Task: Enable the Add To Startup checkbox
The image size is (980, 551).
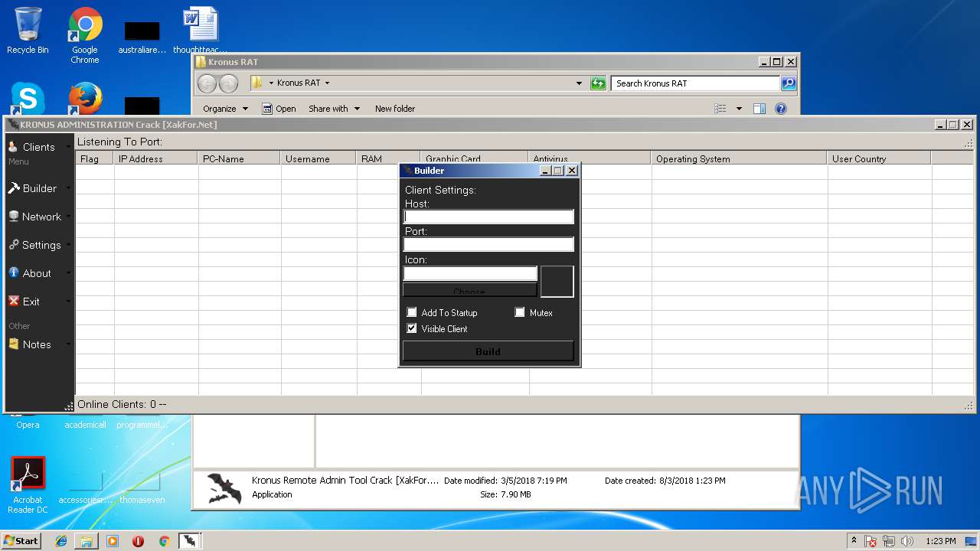Action: tap(412, 312)
